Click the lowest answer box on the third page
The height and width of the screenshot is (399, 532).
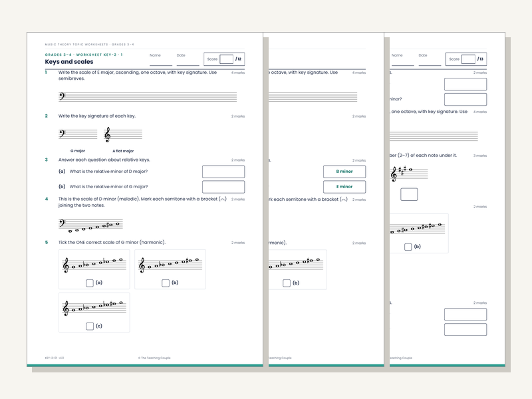(x=465, y=329)
